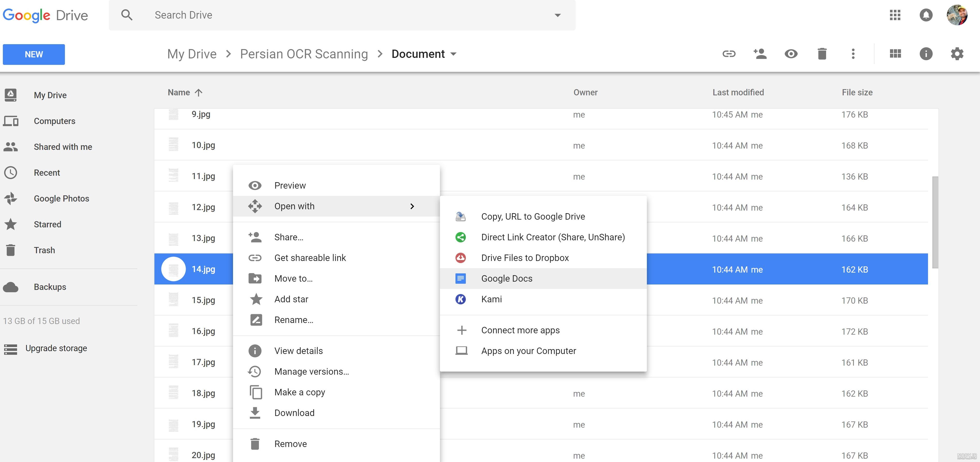Select Preview in context menu
The width and height of the screenshot is (980, 462).
point(336,186)
